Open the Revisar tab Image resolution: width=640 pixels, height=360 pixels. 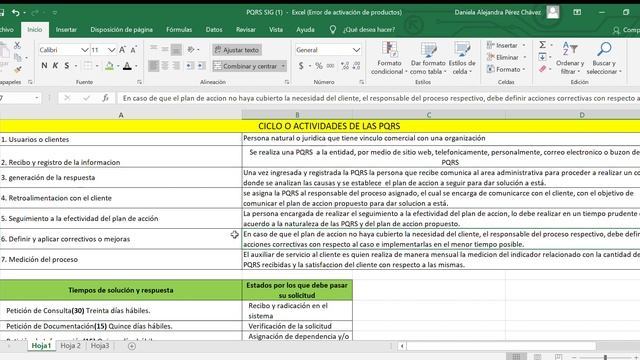[246, 29]
